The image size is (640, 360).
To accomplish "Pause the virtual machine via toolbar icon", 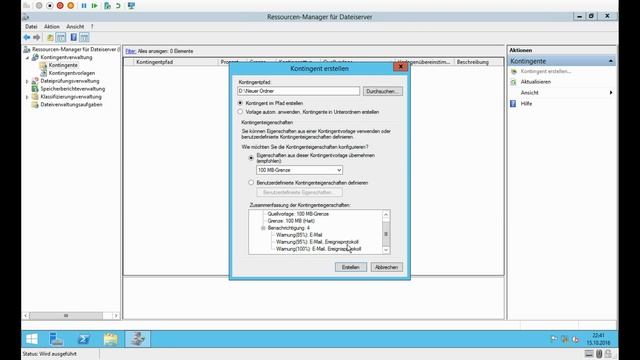I will 84,6.
